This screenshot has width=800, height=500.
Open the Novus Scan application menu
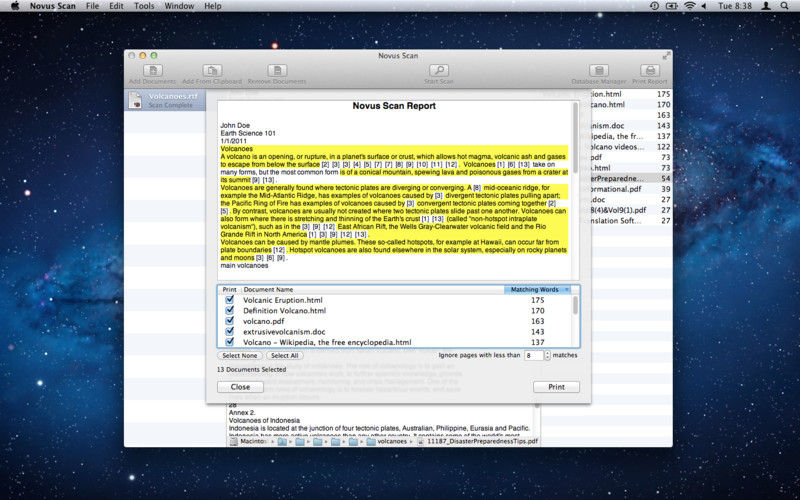[53, 6]
